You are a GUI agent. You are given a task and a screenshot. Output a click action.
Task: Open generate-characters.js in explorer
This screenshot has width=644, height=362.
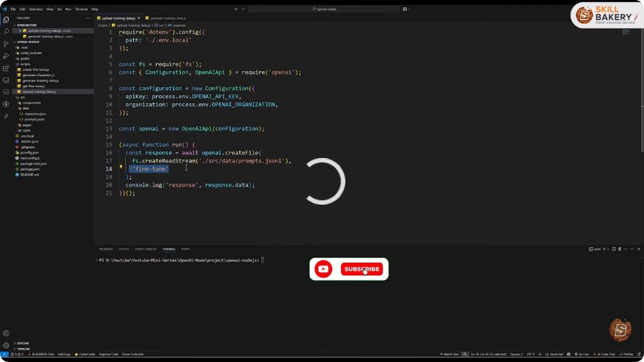point(39,75)
